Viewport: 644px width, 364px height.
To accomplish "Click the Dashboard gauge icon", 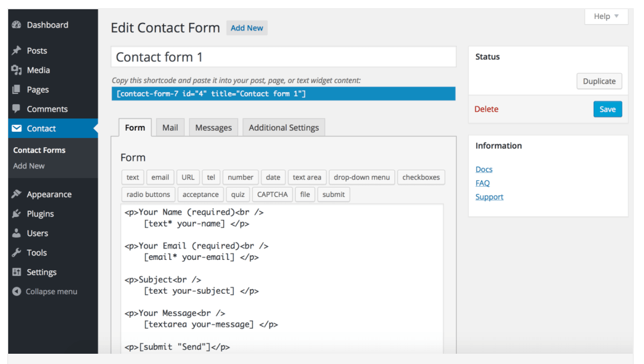I will 16,25.
